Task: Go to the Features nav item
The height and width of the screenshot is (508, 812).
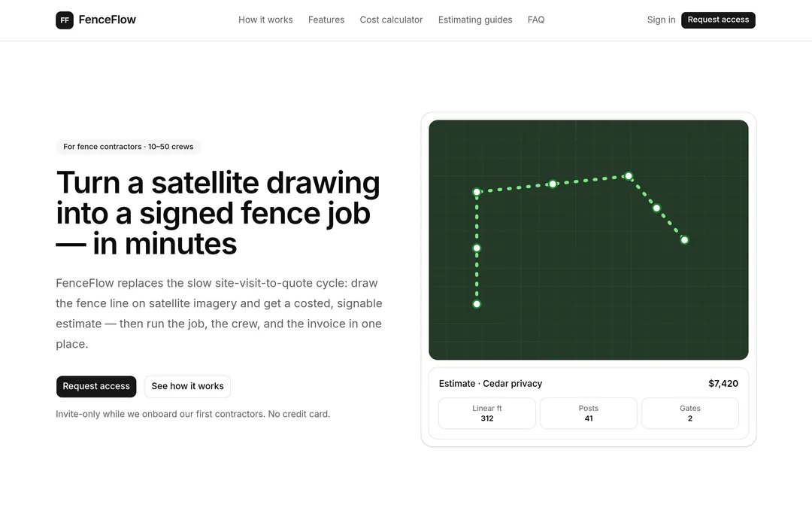Action: coord(326,20)
